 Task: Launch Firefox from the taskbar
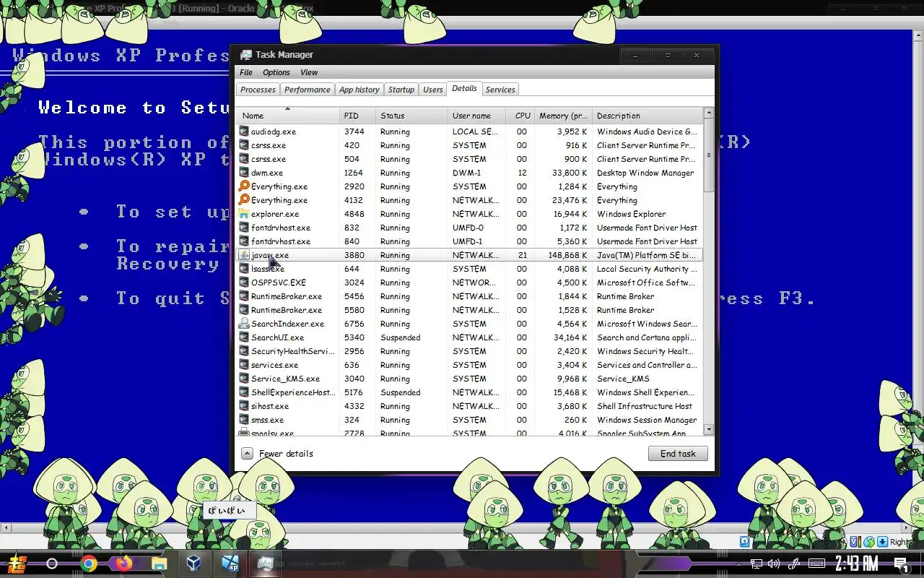coord(123,564)
